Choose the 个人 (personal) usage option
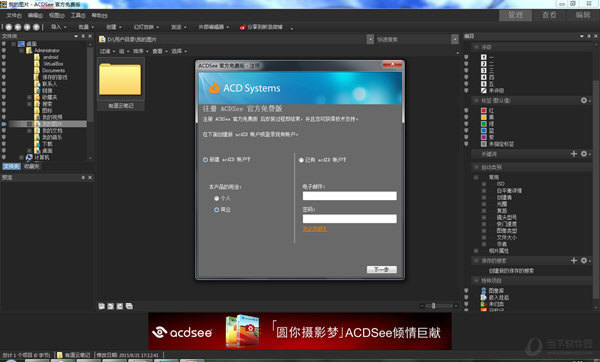The height and width of the screenshot is (362, 600). pyautogui.click(x=217, y=198)
